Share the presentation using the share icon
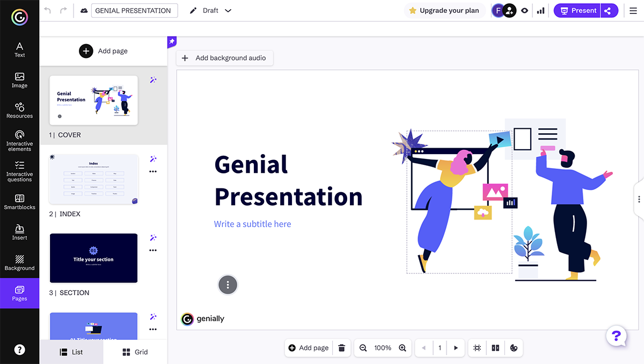Viewport: 644px width, 364px height. pyautogui.click(x=608, y=10)
